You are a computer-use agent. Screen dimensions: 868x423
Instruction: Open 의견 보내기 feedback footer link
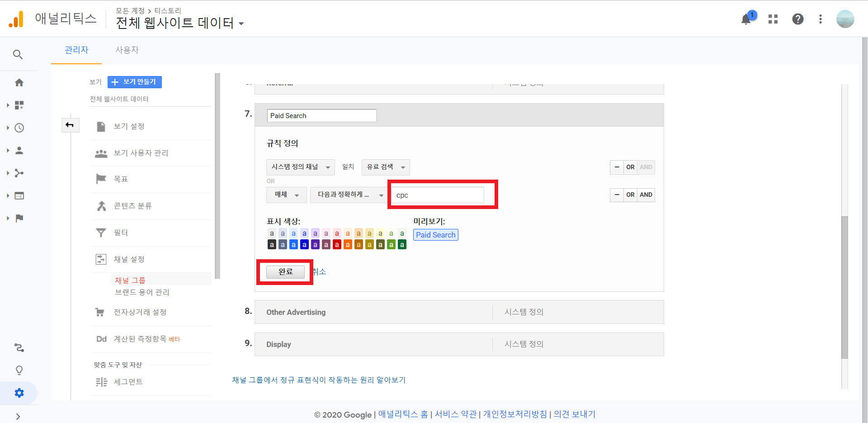click(574, 414)
